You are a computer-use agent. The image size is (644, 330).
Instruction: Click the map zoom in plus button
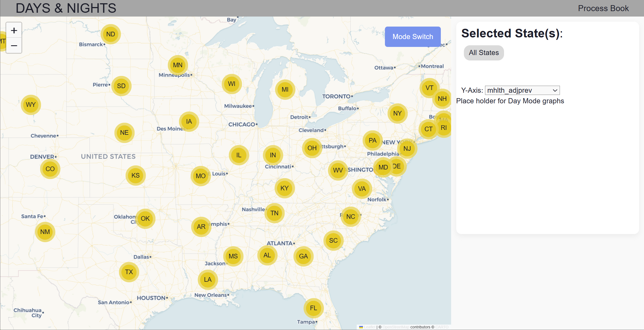(x=14, y=30)
